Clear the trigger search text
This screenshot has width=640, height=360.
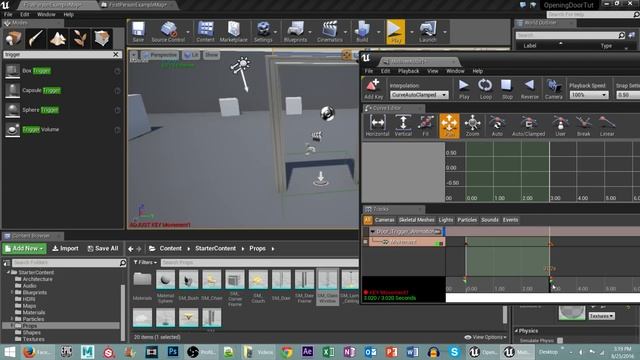point(116,54)
